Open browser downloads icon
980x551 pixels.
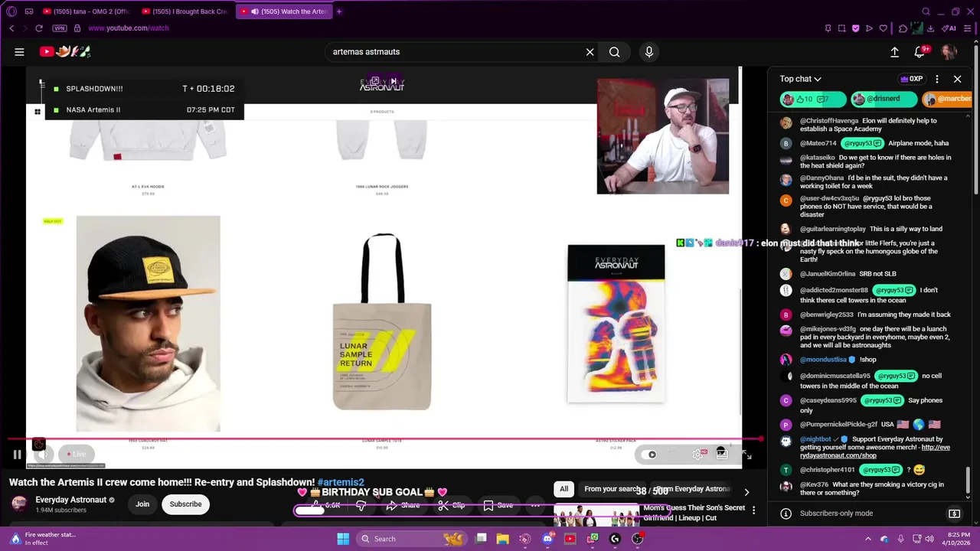(x=930, y=28)
